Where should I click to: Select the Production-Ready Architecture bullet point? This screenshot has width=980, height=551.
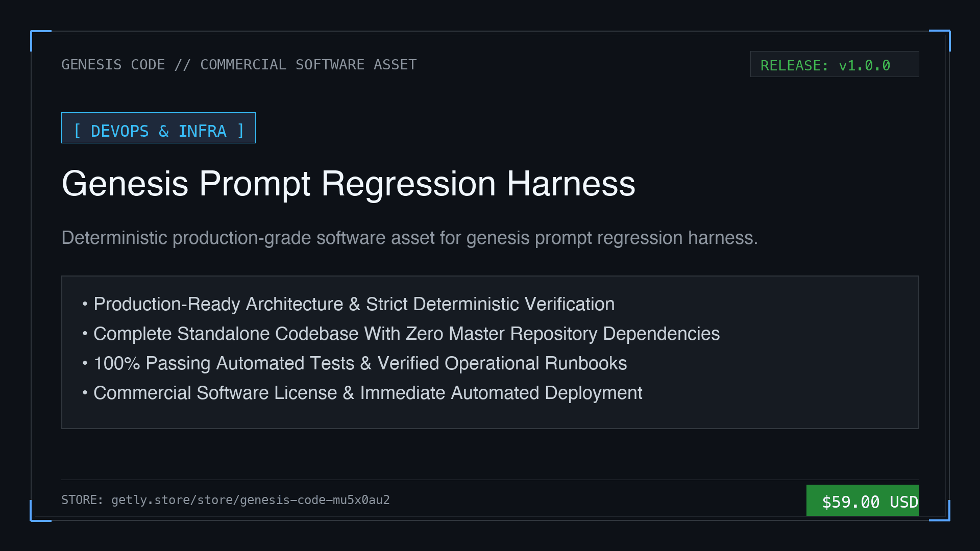(x=349, y=304)
